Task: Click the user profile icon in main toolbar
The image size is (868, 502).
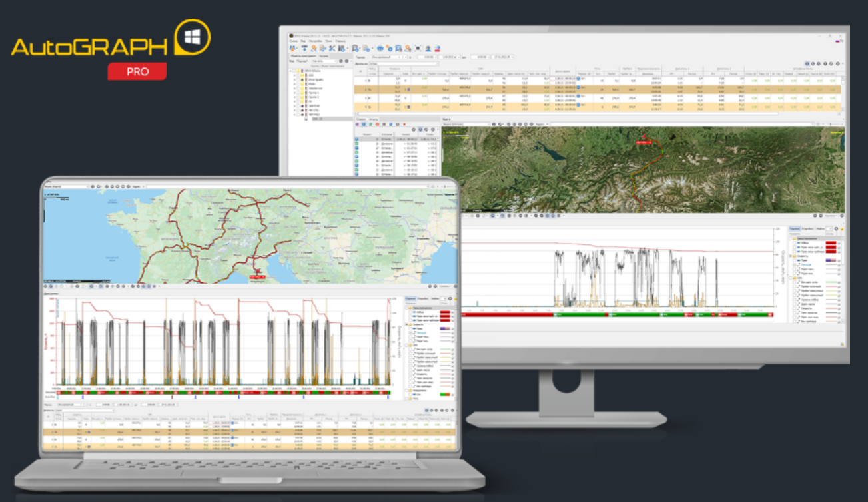Action: (x=428, y=48)
